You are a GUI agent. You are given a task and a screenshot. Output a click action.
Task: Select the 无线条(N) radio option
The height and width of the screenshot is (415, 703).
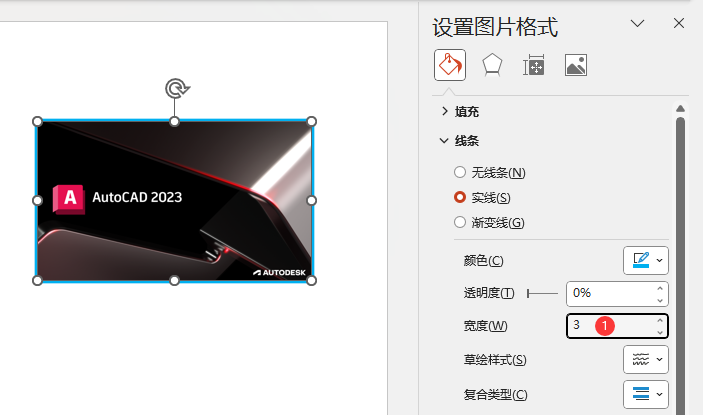pyautogui.click(x=490, y=173)
